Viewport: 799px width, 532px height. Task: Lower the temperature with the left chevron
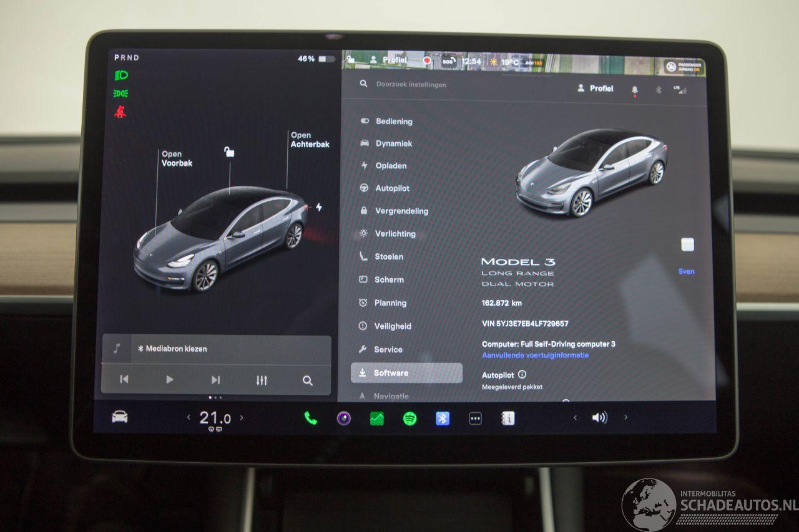(189, 418)
